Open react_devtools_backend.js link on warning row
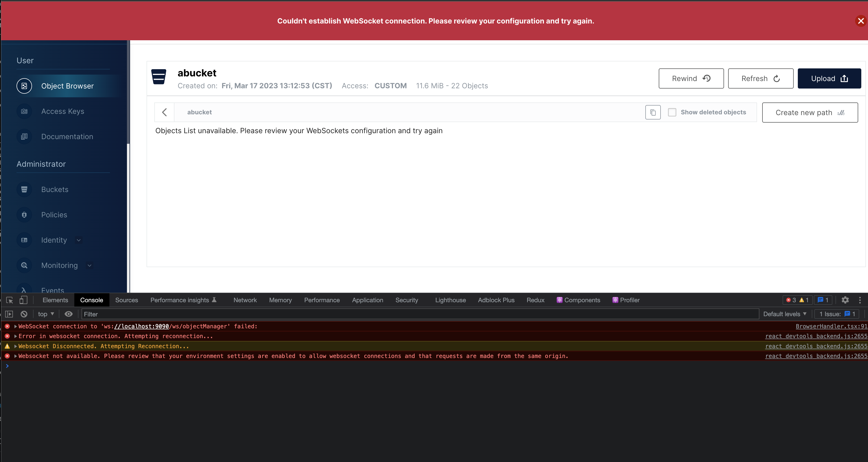The height and width of the screenshot is (462, 868). coord(816,346)
